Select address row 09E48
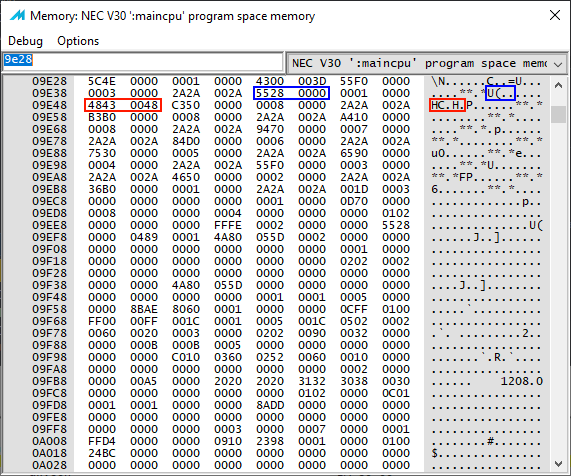 (x=49, y=105)
